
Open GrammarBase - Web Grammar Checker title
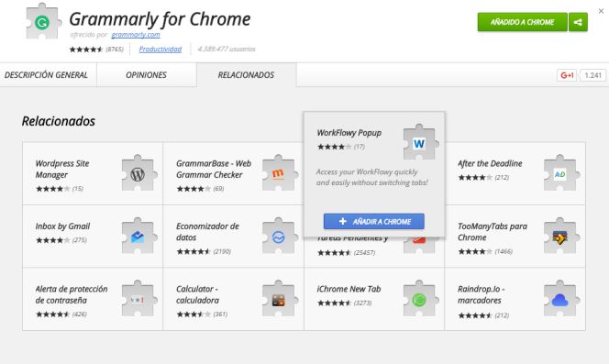tap(214, 169)
